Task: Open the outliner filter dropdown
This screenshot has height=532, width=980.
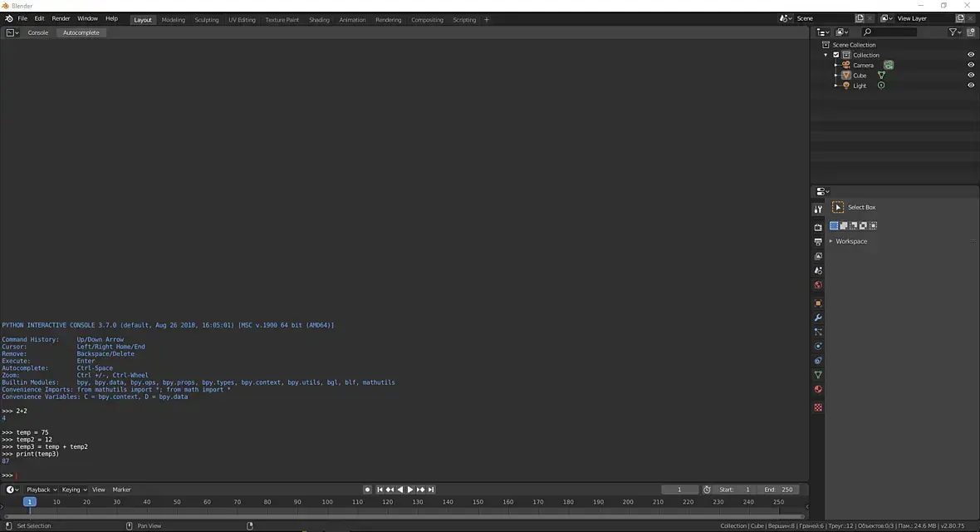Action: tap(954, 32)
